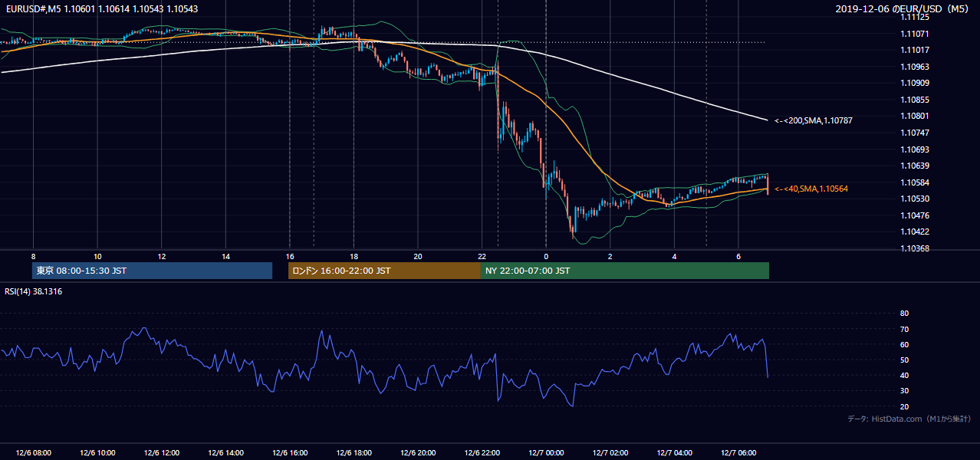Click price axis value 1.10801

[916, 116]
